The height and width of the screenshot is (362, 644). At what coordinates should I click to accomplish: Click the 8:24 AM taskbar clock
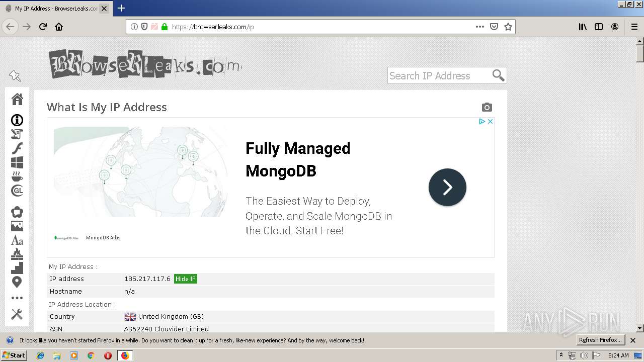(618, 355)
